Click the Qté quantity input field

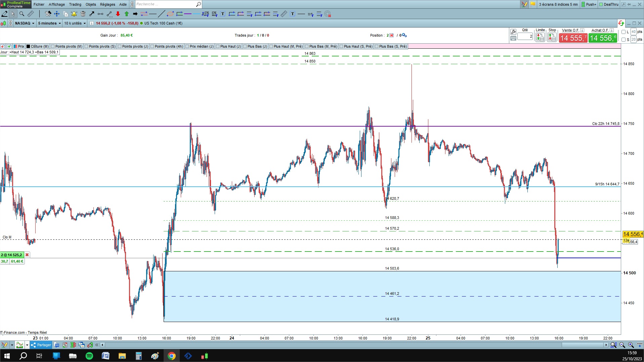525,37
